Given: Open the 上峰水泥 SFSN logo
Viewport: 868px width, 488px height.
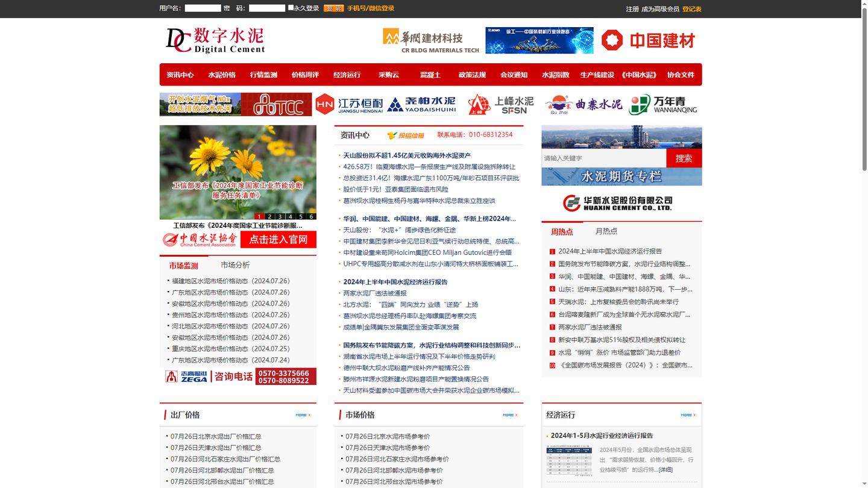Looking at the screenshot, I should (501, 104).
